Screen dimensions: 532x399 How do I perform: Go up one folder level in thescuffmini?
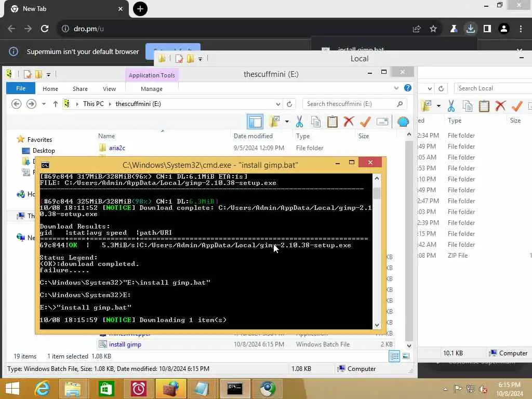click(55, 104)
